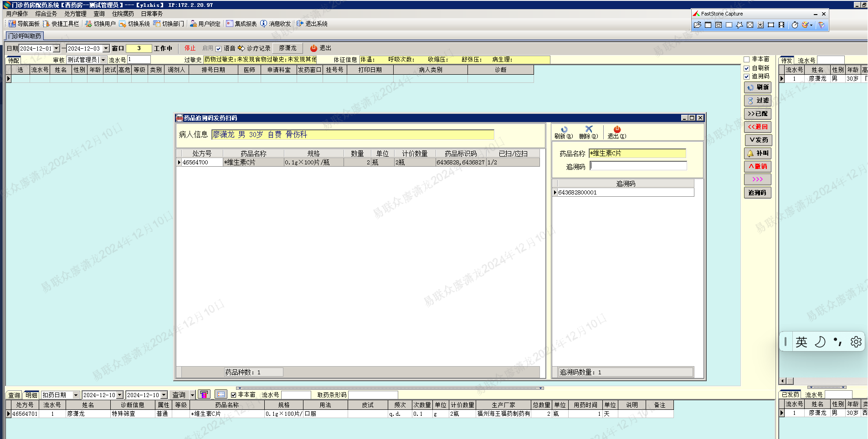The width and height of the screenshot is (868, 439).
Task: Select FastStone capture full screen tool
Action: point(750,25)
